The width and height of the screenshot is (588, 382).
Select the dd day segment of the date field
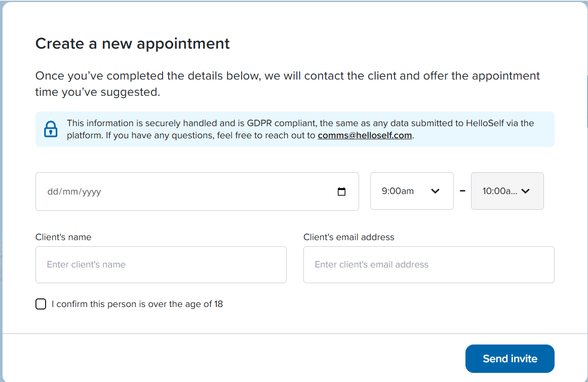pos(52,192)
